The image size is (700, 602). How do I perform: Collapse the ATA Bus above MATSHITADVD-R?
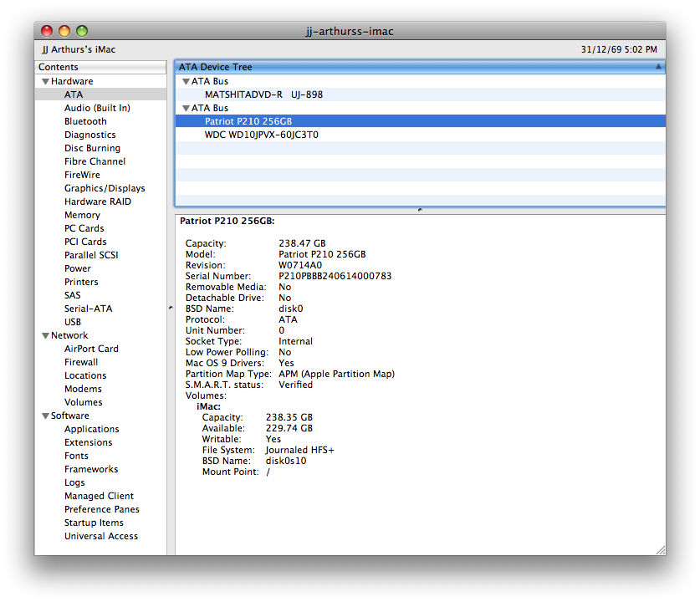[186, 82]
